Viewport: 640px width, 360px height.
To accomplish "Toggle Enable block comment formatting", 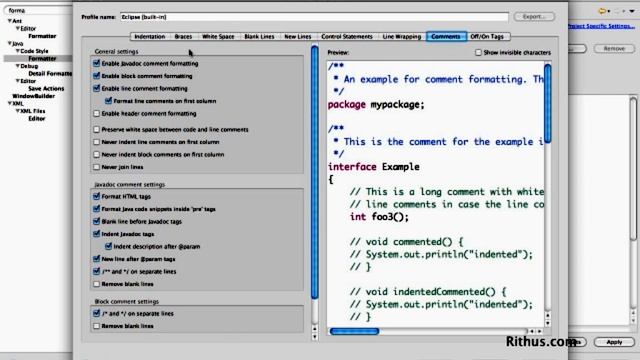I will (97, 76).
